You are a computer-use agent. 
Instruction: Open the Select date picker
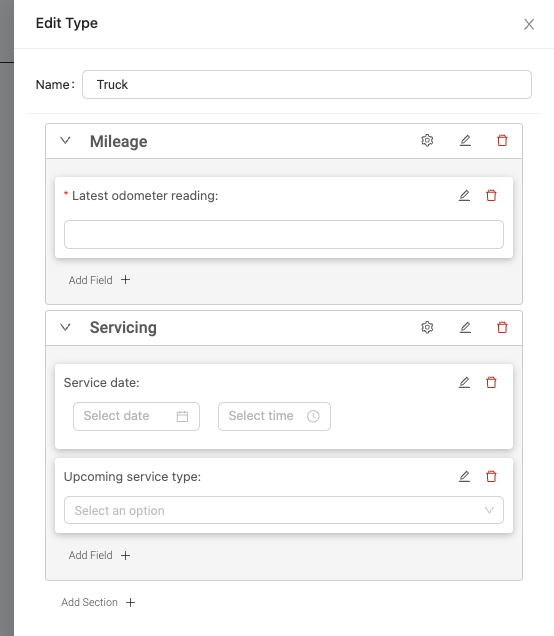tap(136, 416)
